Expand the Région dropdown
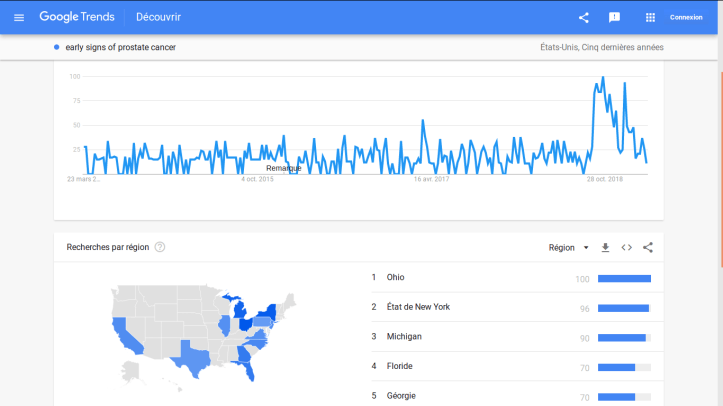The height and width of the screenshot is (406, 723). (568, 248)
